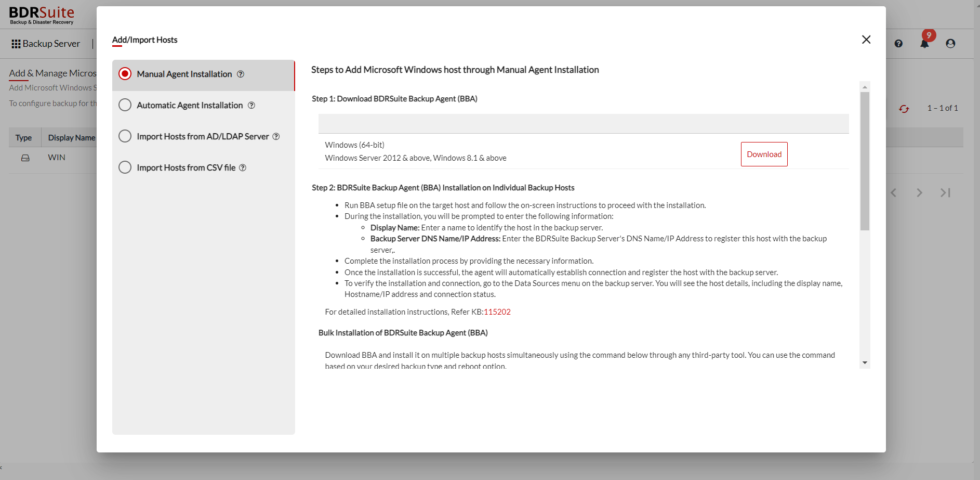Image resolution: width=980 pixels, height=480 pixels.
Task: Open KB article 115202 link
Action: click(x=497, y=312)
